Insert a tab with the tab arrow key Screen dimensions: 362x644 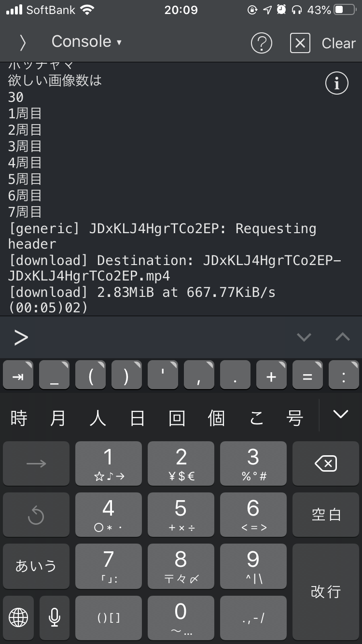[x=18, y=375]
